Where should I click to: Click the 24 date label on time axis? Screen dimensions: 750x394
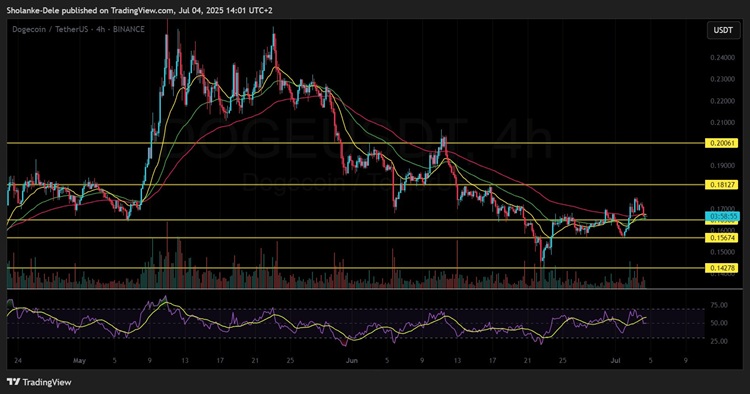18,361
